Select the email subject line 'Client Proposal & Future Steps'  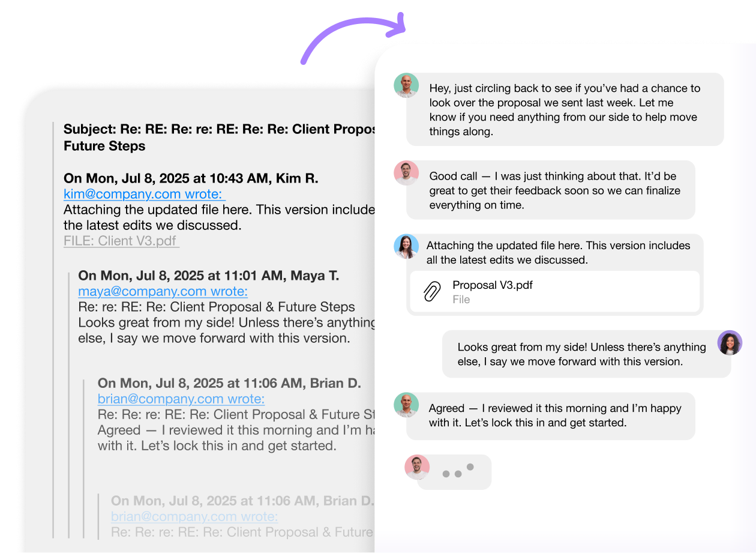click(x=220, y=137)
